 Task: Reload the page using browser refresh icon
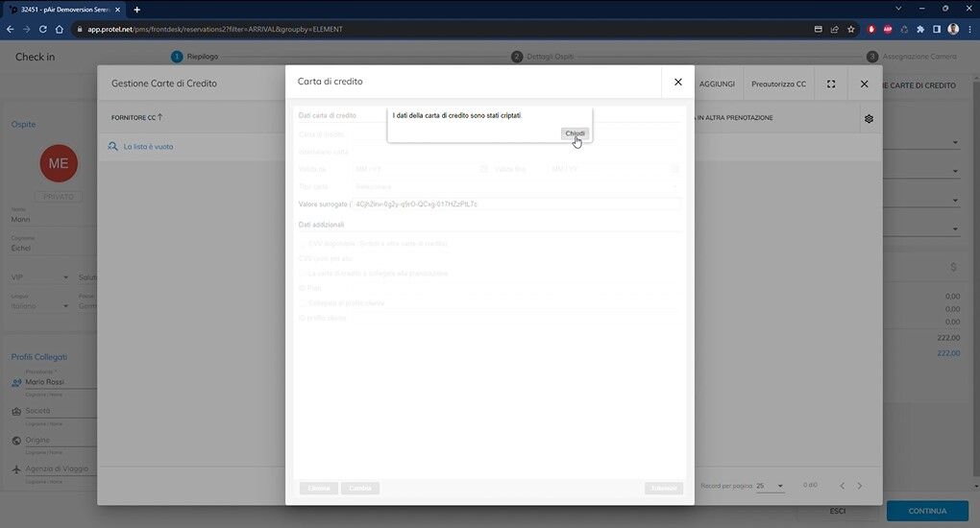pos(43,29)
